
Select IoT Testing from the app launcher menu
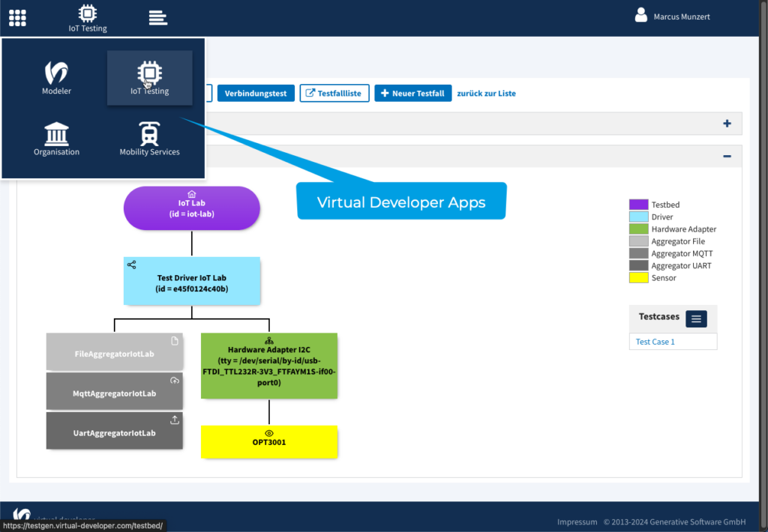[x=149, y=75]
